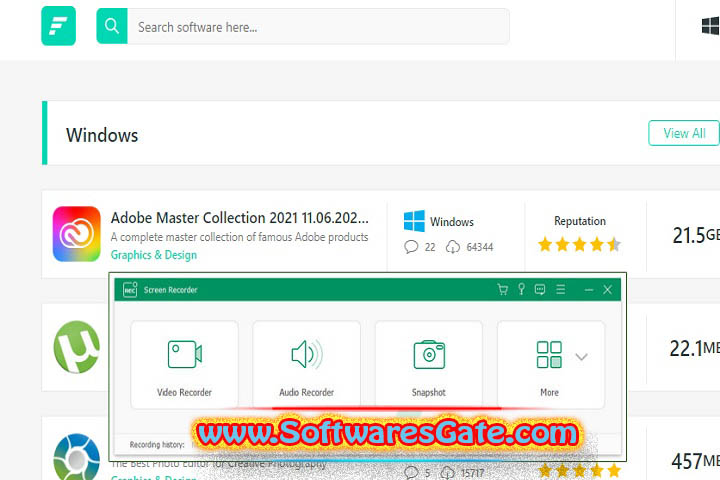
Task: Focus the Search software here field
Action: (318, 27)
